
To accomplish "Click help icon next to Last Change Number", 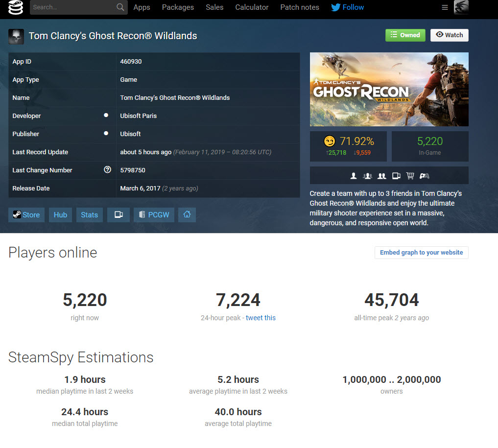I will (x=107, y=170).
